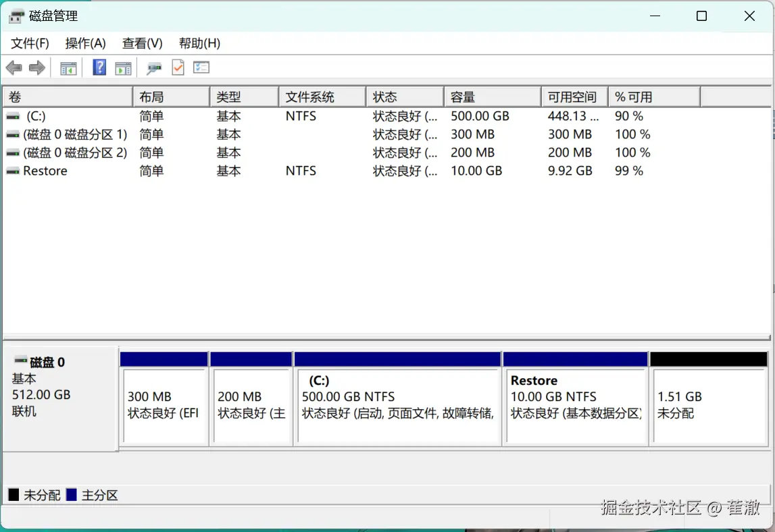Click the Disk Management title bar icon

(x=16, y=16)
